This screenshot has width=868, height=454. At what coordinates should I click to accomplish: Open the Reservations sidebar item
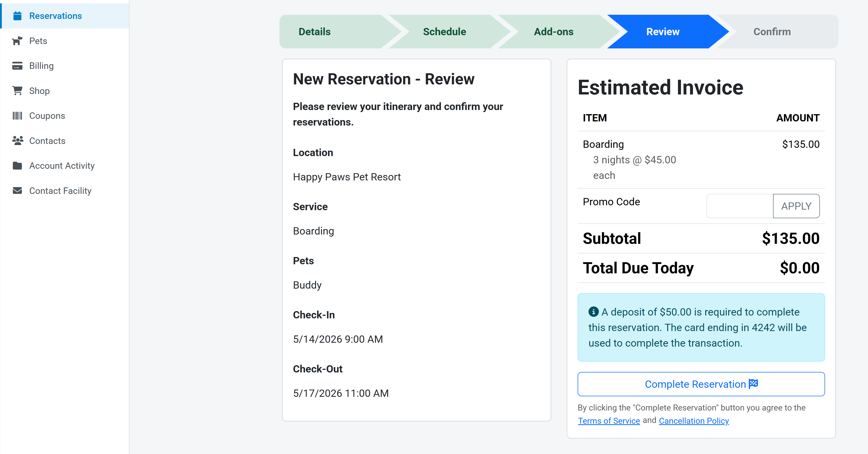[65, 16]
